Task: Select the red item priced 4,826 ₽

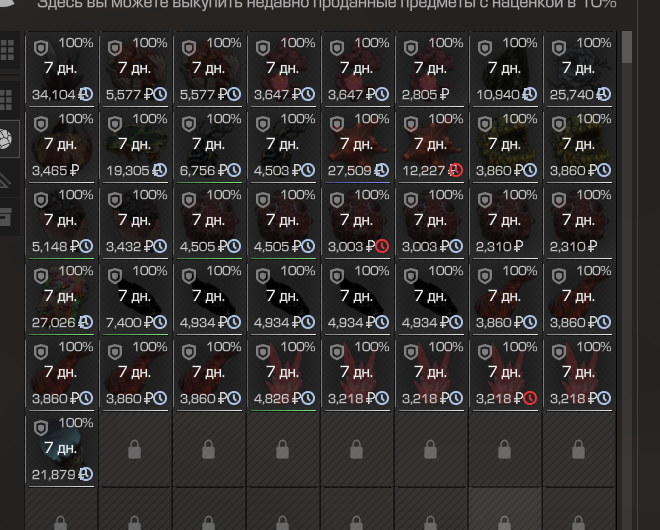Action: (283, 374)
